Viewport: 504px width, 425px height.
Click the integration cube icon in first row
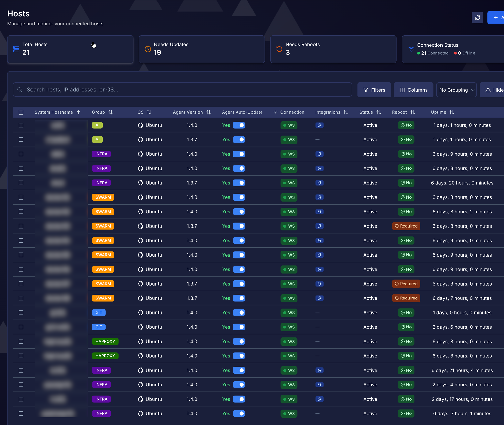(319, 125)
